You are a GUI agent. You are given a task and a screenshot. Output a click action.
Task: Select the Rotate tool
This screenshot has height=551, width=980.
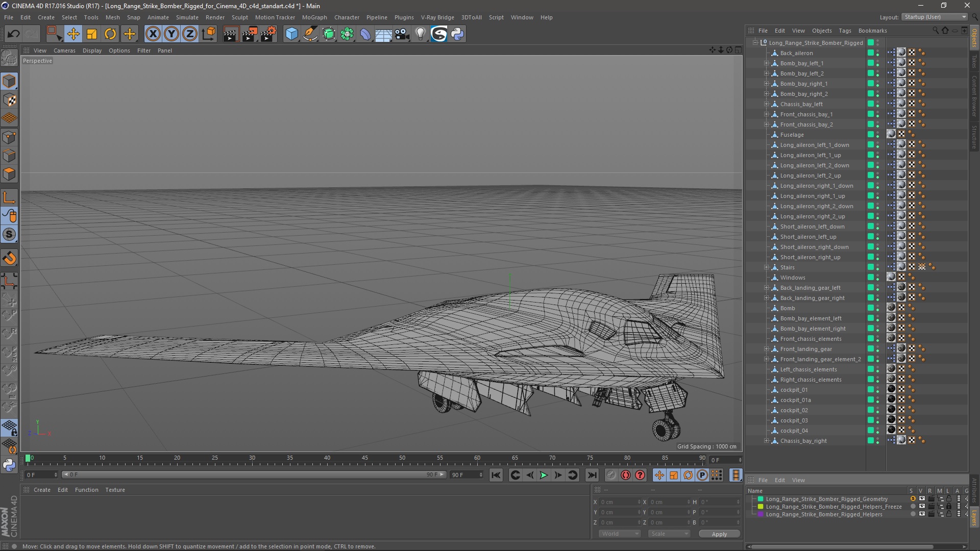click(110, 34)
